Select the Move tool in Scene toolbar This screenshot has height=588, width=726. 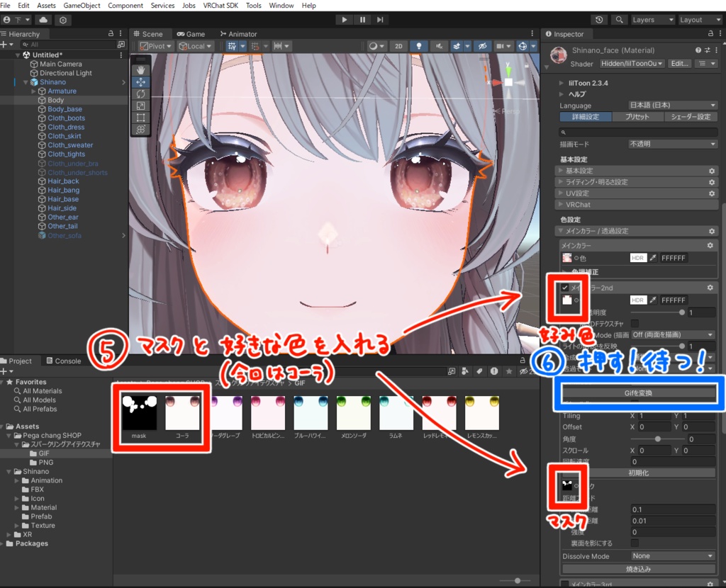click(x=141, y=82)
